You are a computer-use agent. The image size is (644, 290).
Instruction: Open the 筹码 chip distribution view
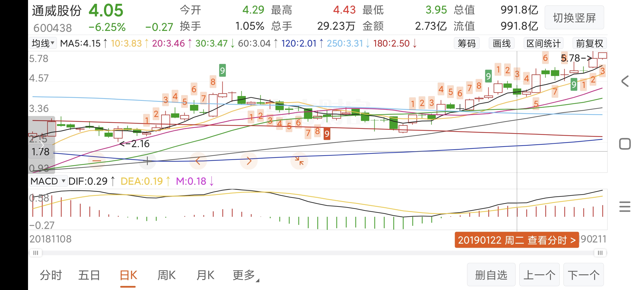pos(467,43)
